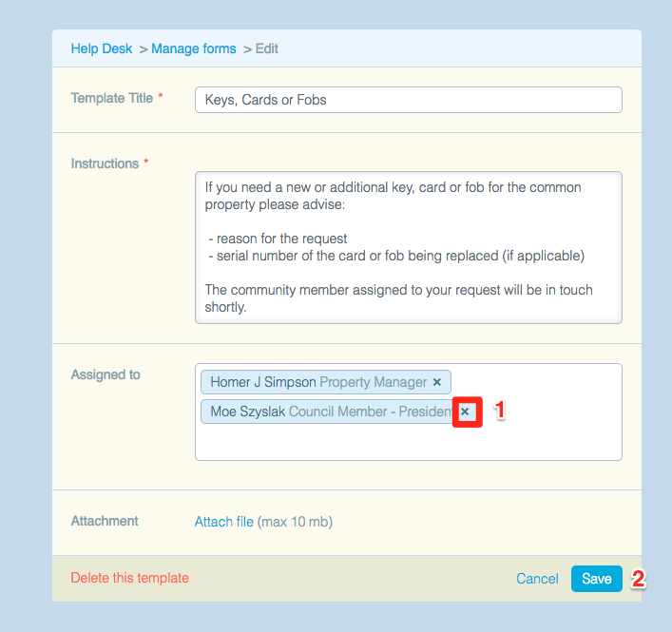Remove Moe Szyslak from assignees
The image size is (672, 632).
click(465, 412)
